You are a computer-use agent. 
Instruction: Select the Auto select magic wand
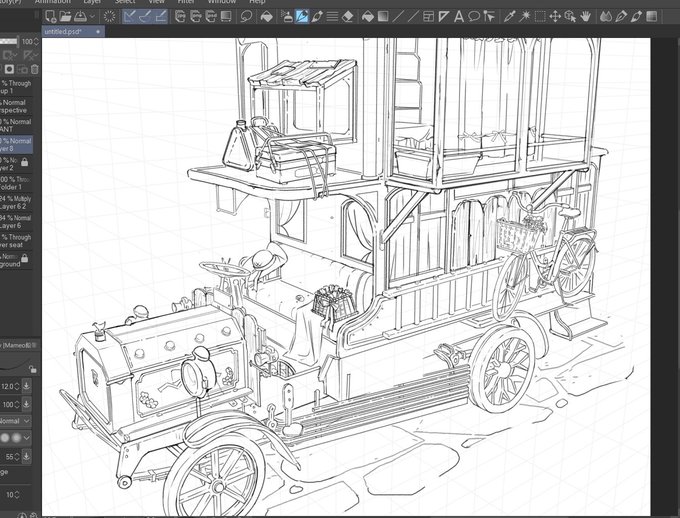pos(525,16)
